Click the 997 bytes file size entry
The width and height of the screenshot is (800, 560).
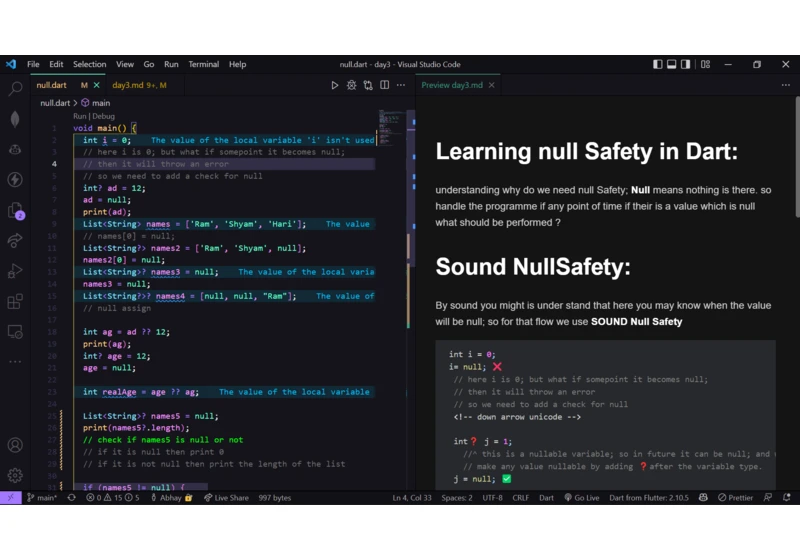point(274,498)
